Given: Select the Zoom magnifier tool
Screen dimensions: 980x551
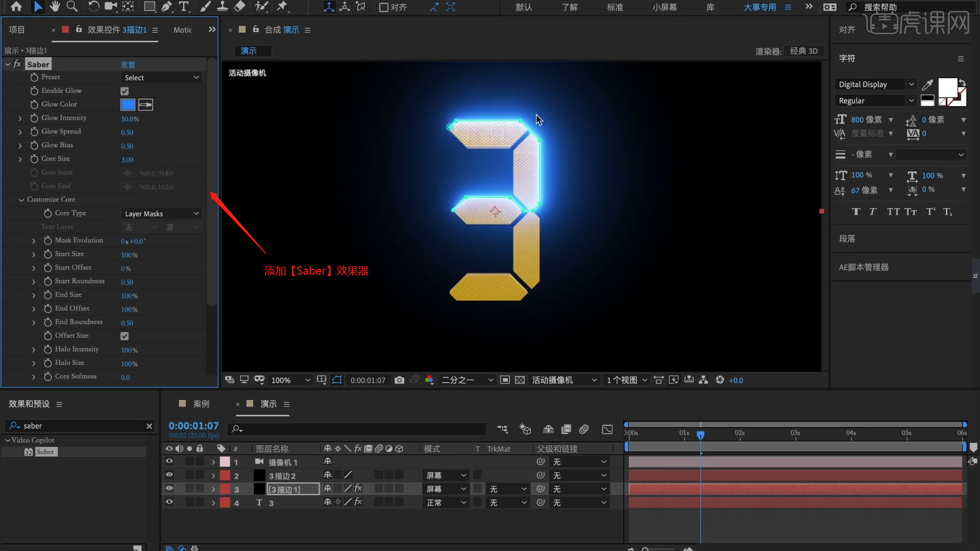Looking at the screenshot, I should point(72,7).
